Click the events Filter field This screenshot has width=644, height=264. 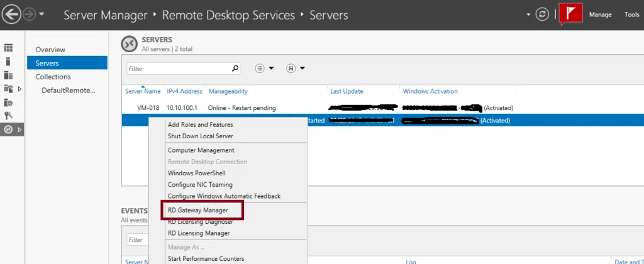tap(138, 239)
